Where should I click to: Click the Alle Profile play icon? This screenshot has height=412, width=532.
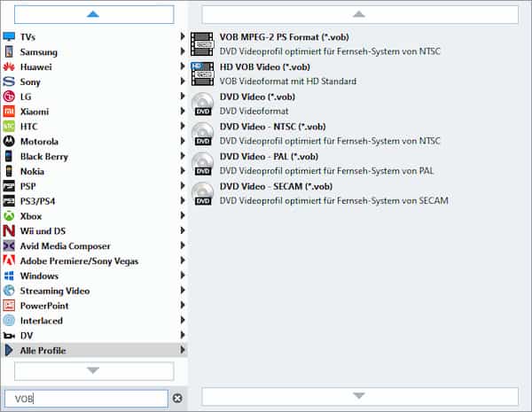tap(9, 350)
